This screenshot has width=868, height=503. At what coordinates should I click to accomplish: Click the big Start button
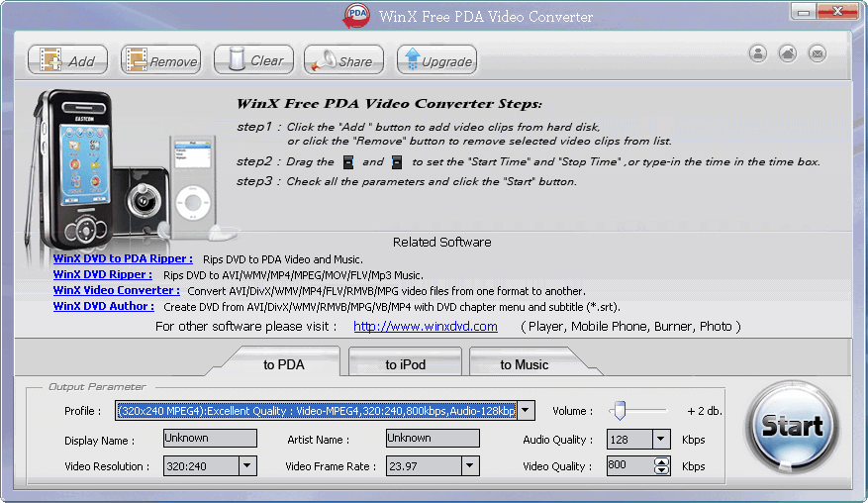tap(792, 426)
